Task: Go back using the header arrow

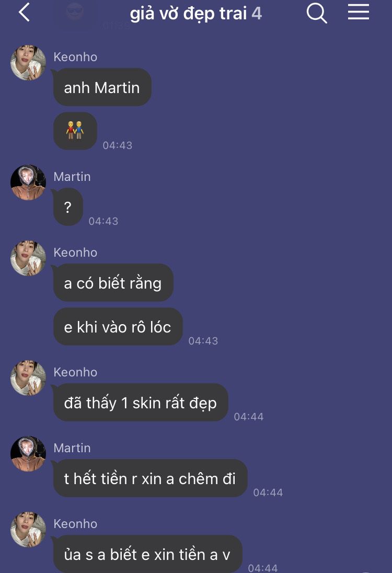Action: tap(24, 13)
